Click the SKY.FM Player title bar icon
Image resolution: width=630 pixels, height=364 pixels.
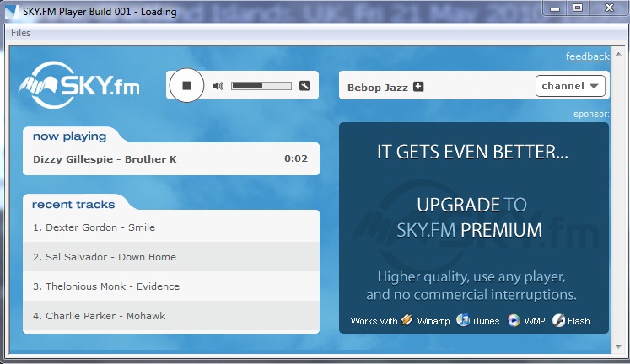coord(11,11)
